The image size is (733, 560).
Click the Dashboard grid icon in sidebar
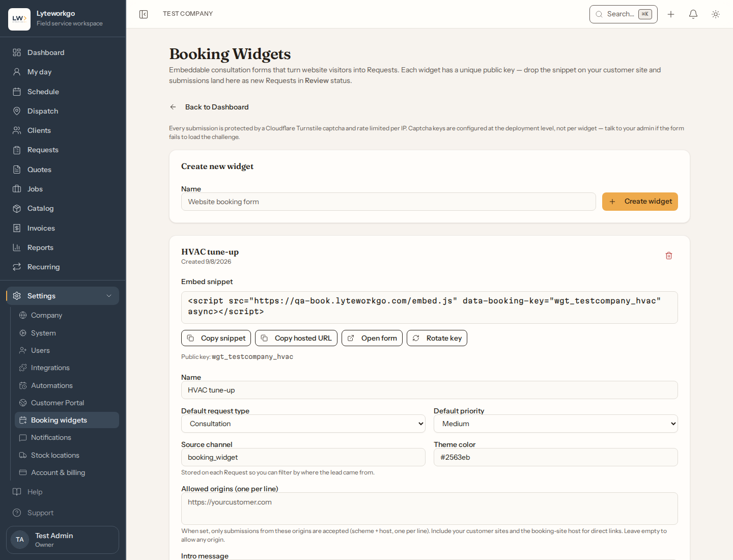(17, 52)
